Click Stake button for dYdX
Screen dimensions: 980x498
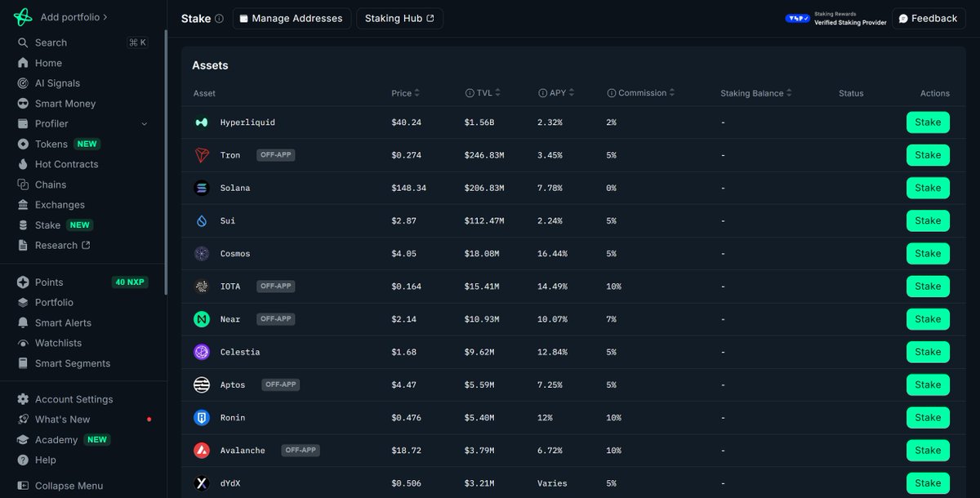tap(928, 482)
